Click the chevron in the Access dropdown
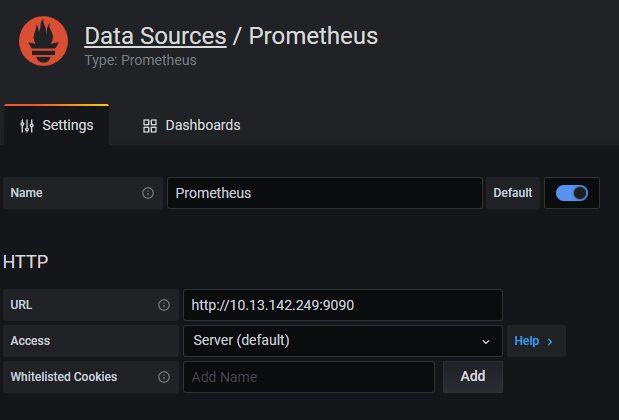Screen dimensions: 619x420 click(x=486, y=341)
